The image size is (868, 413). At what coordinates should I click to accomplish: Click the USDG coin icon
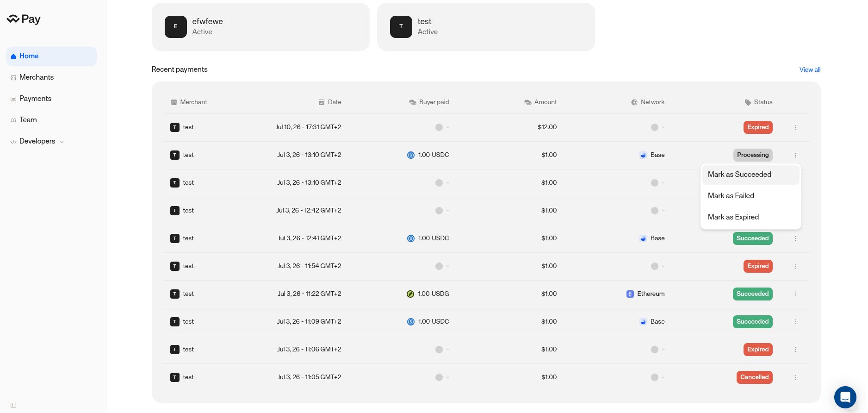click(410, 294)
